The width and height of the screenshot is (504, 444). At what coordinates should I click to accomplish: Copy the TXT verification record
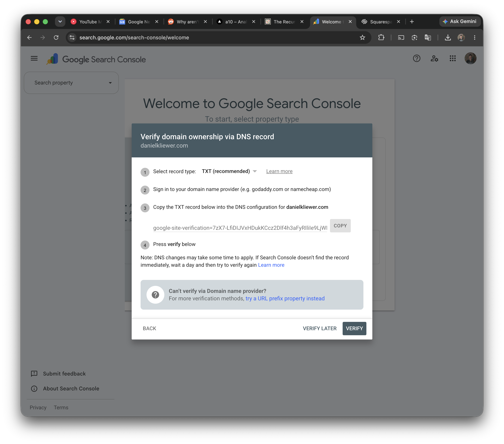pyautogui.click(x=340, y=226)
